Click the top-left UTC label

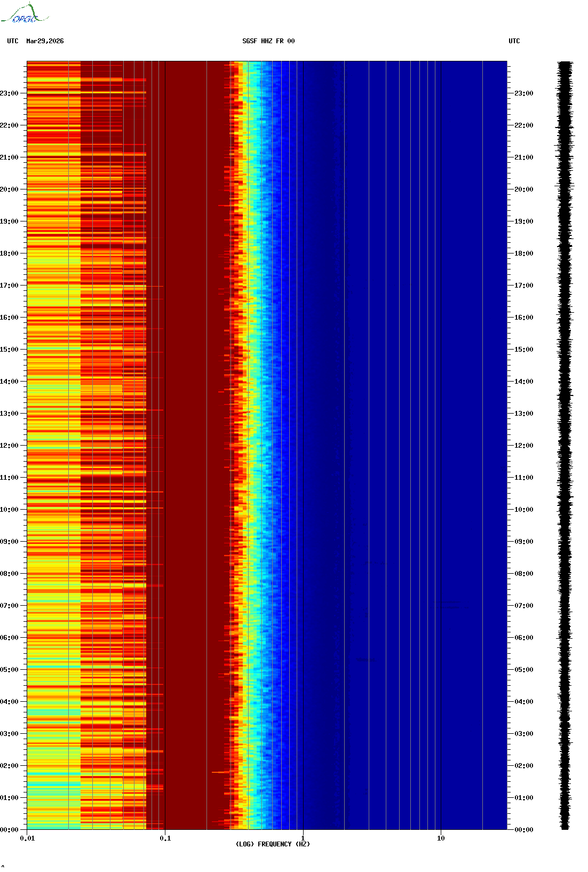tap(13, 41)
